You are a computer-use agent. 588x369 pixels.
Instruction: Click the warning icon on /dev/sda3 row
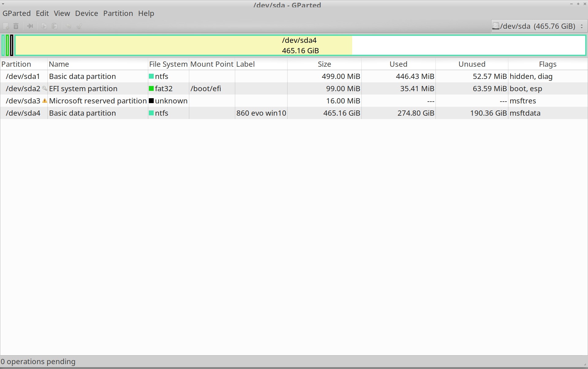coord(44,101)
